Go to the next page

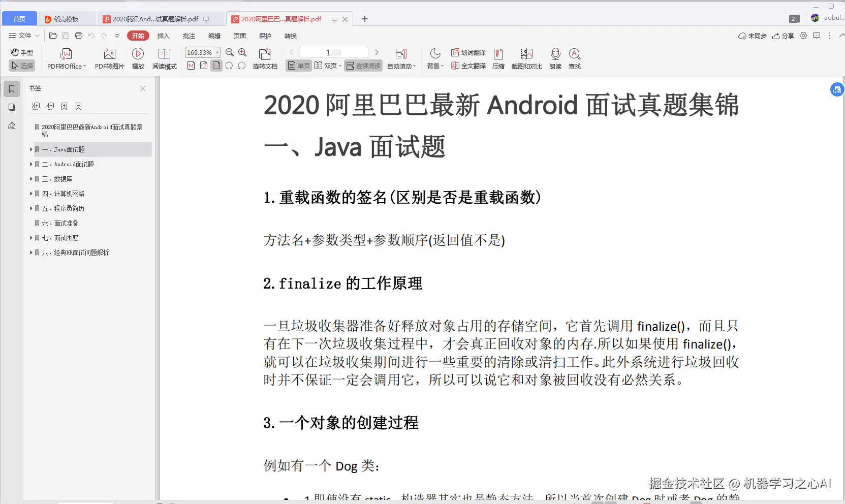click(377, 52)
